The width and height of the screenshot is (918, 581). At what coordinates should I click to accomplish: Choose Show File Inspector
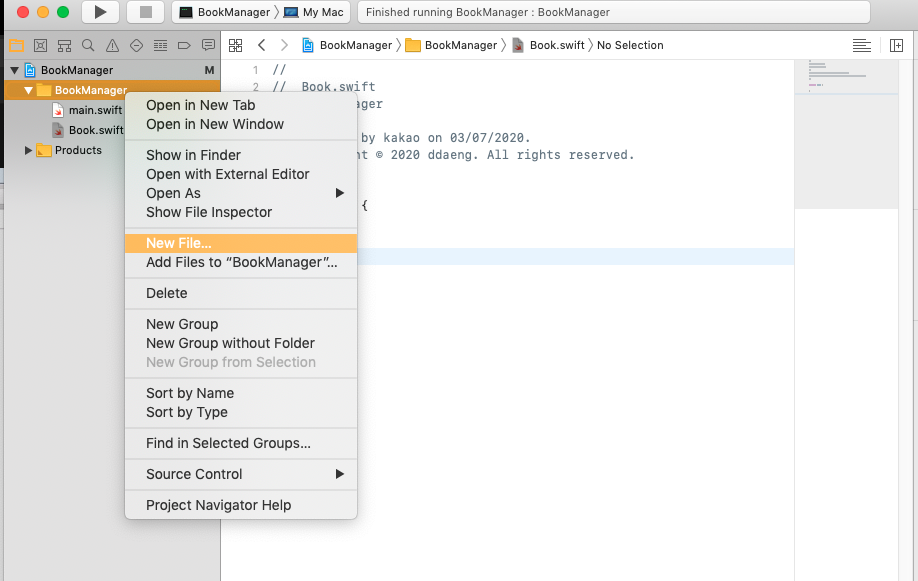241,212
